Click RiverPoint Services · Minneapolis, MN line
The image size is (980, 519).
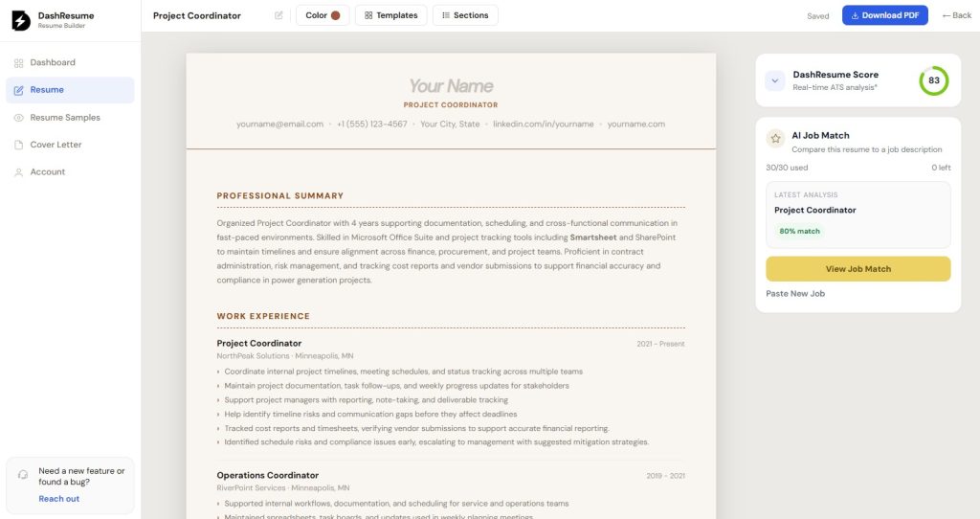283,487
